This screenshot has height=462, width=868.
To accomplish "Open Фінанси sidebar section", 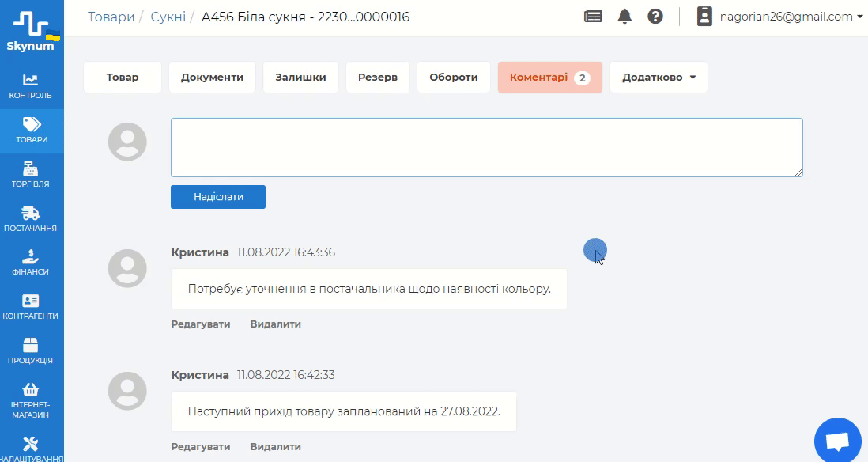I will point(31,263).
